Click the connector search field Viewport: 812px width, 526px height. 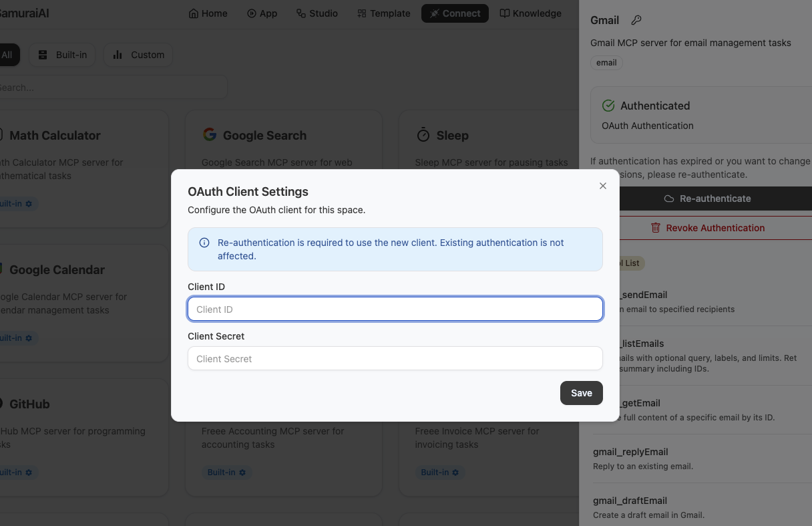tap(112, 87)
